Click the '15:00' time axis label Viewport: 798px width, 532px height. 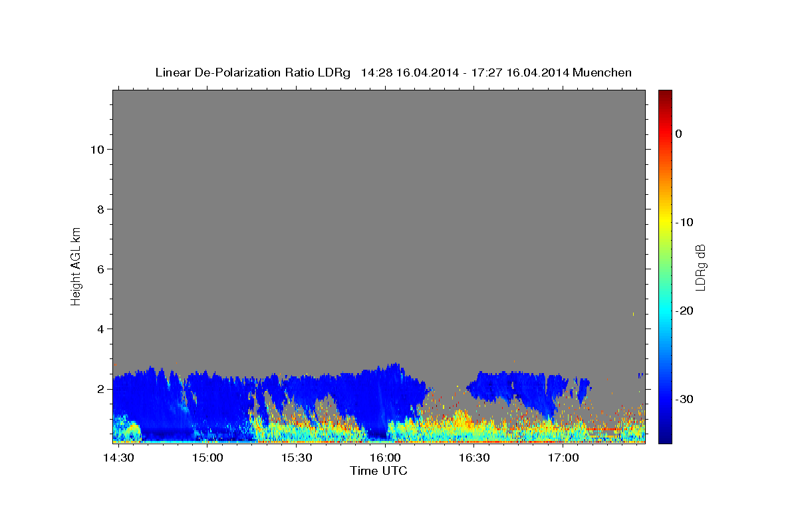click(207, 458)
